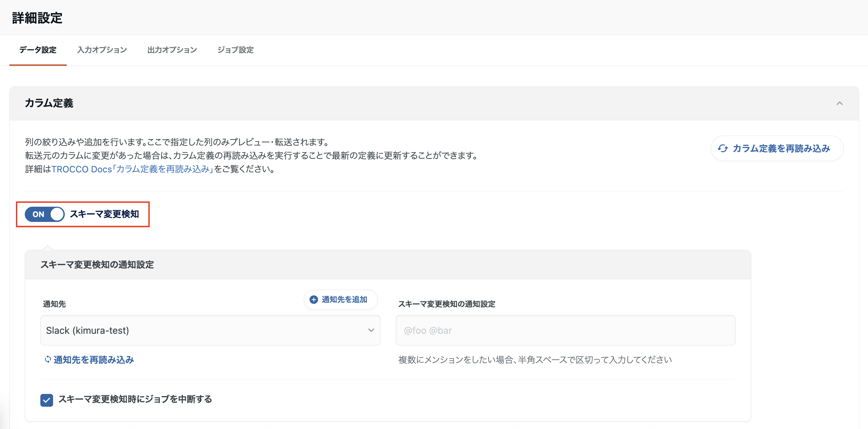Open the ジョブ設定 tab
Screen dimensions: 868x429
pyautogui.click(x=236, y=50)
